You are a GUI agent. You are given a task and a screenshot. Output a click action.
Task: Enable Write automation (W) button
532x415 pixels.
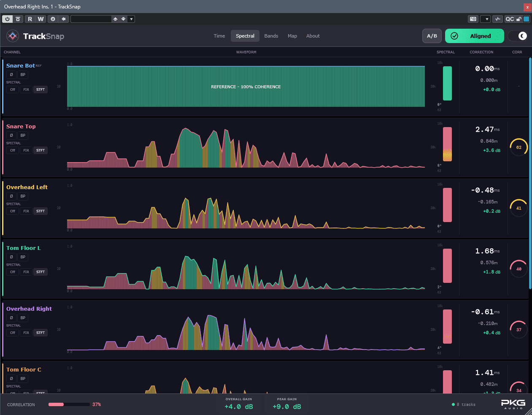(41, 19)
